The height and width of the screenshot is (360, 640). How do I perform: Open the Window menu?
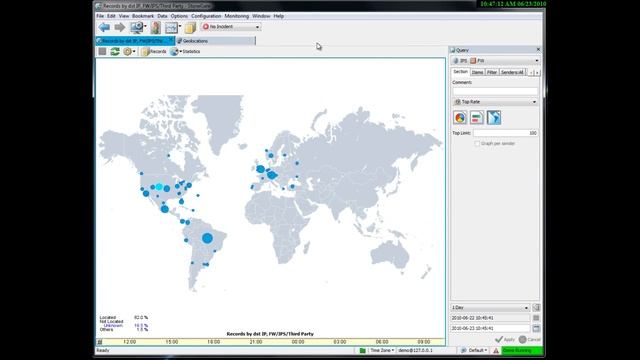261,16
